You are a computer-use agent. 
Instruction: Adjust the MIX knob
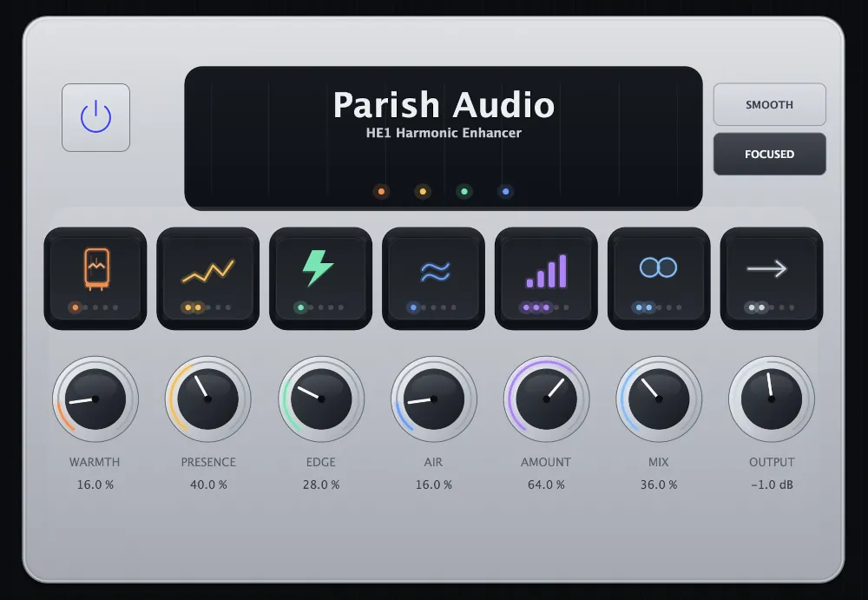[x=659, y=399]
